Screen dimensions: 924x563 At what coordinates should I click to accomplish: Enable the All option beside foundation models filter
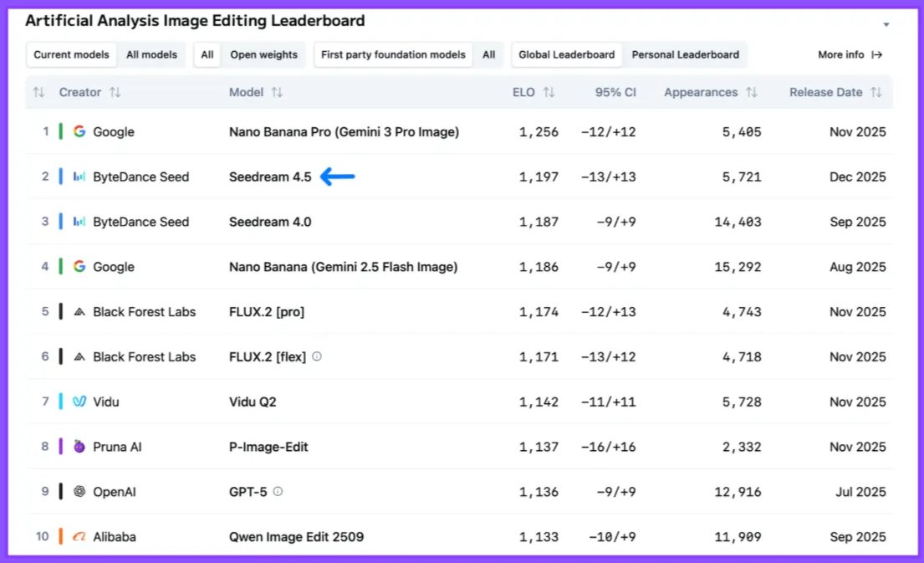coord(489,54)
